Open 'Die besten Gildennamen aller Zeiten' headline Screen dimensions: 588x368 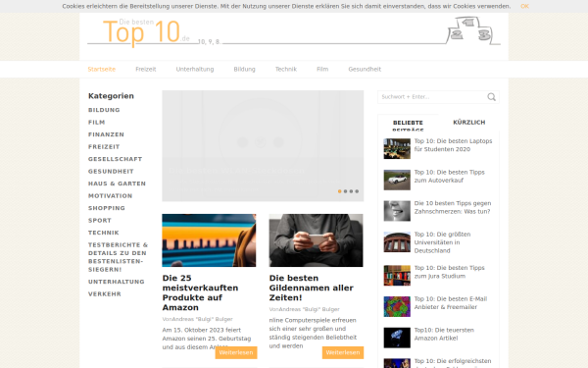[x=312, y=288]
